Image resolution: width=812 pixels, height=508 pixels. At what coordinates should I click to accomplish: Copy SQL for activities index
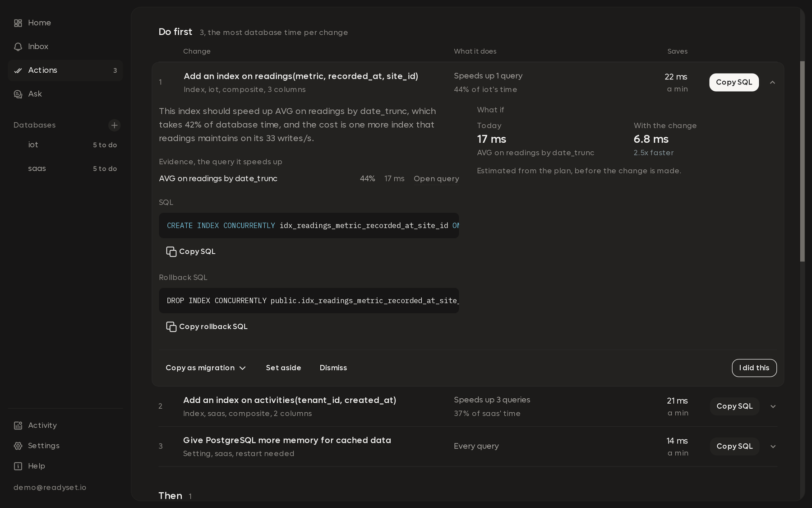pyautogui.click(x=734, y=406)
